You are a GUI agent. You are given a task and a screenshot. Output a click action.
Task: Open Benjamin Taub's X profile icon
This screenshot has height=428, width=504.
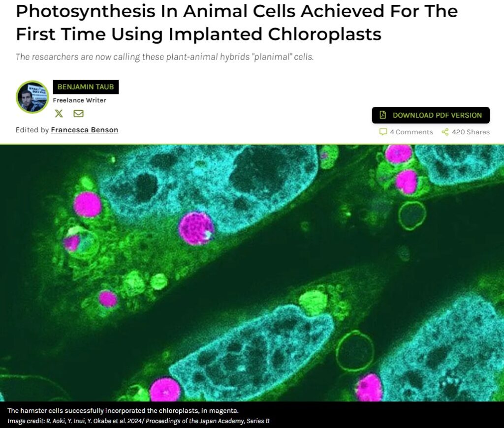[x=59, y=114]
